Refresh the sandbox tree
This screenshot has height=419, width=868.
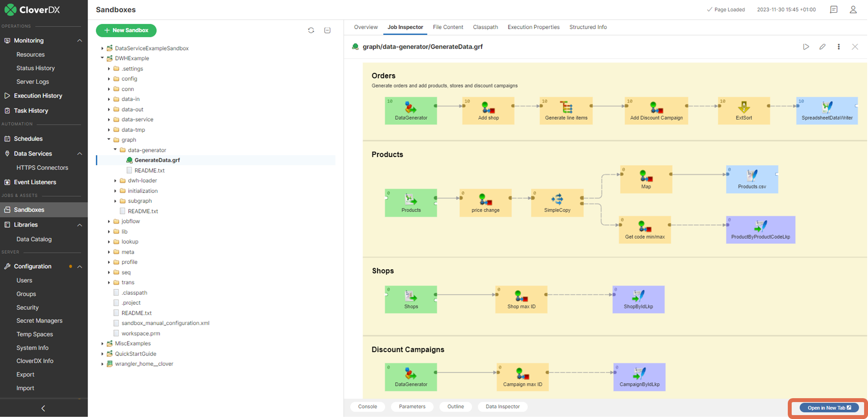click(311, 30)
